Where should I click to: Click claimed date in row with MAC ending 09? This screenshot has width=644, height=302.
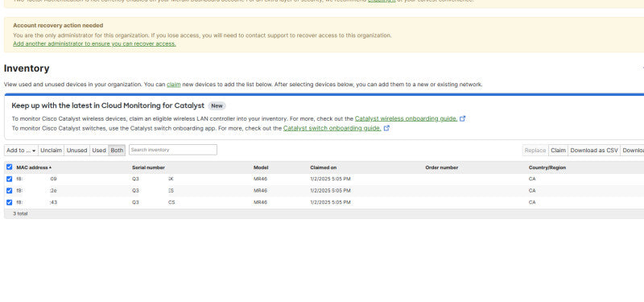tap(330, 179)
